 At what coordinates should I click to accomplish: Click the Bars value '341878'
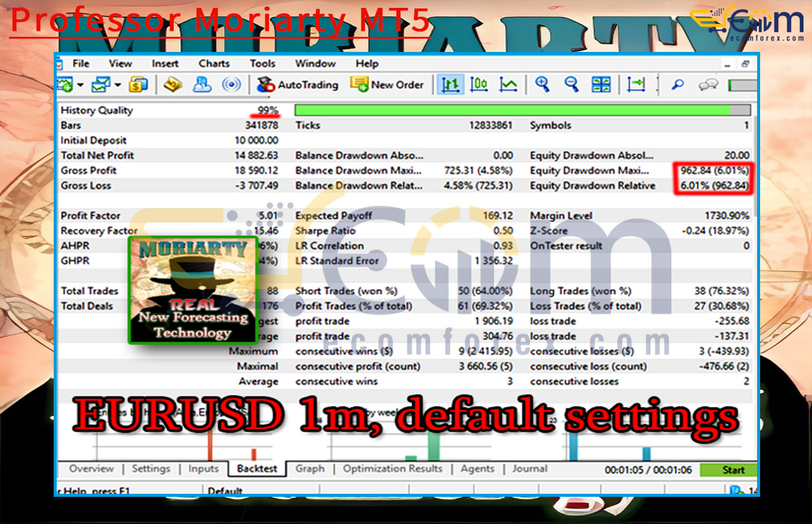coord(262,126)
